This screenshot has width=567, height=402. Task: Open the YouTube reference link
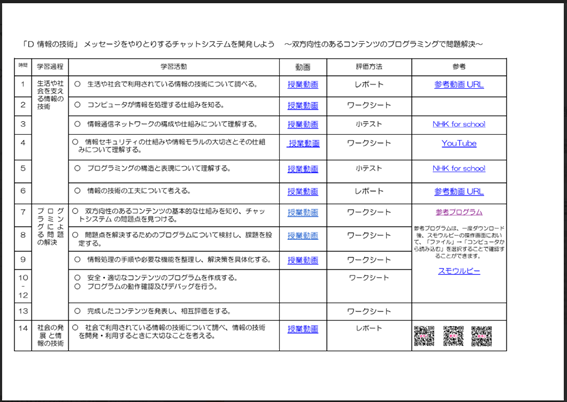459,144
